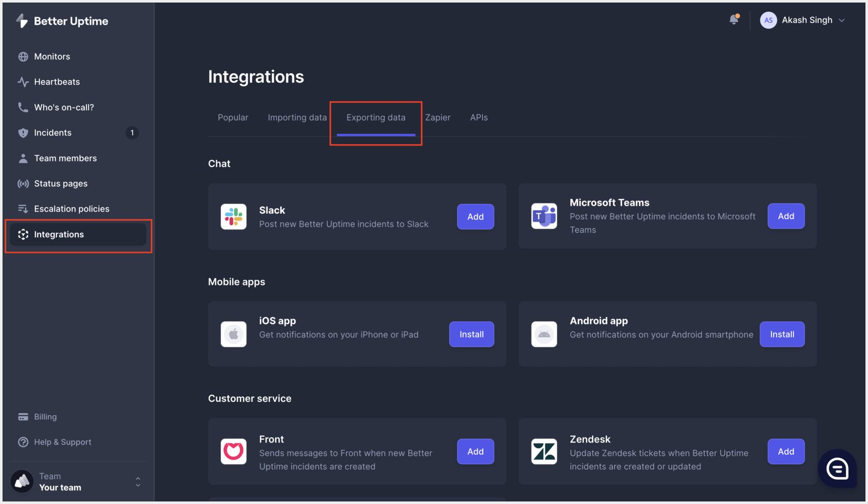
Task: Open the chat support widget
Action: coord(837,469)
